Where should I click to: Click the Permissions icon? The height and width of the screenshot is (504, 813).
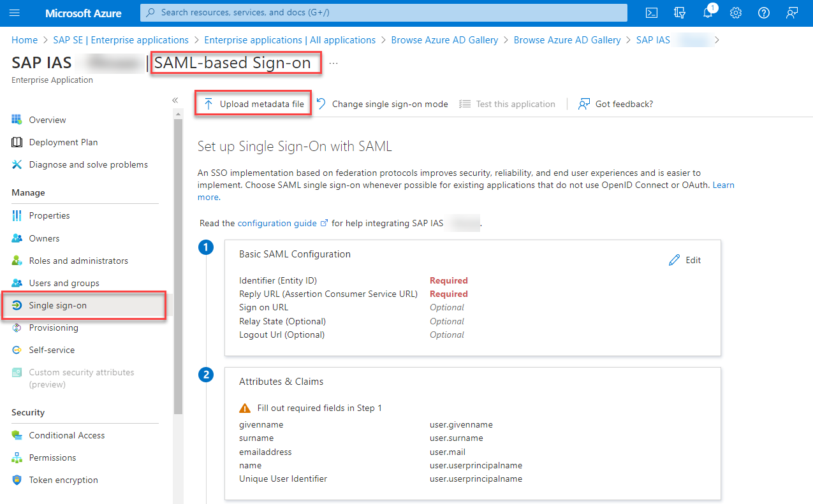[17, 457]
